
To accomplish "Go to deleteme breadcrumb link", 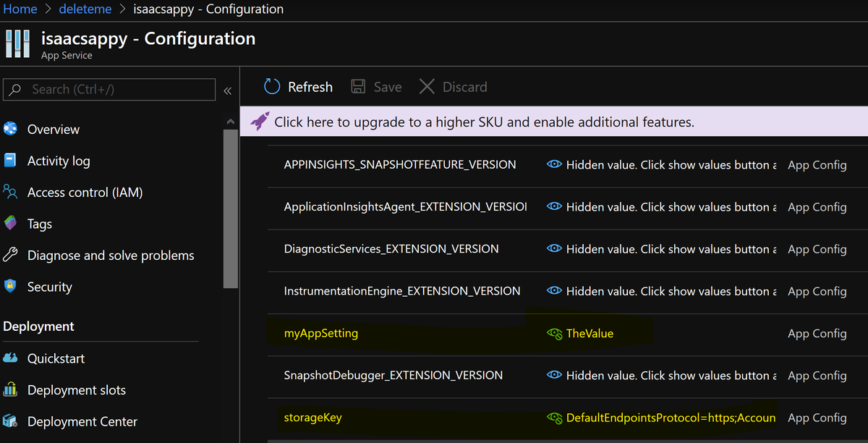I will click(x=87, y=9).
